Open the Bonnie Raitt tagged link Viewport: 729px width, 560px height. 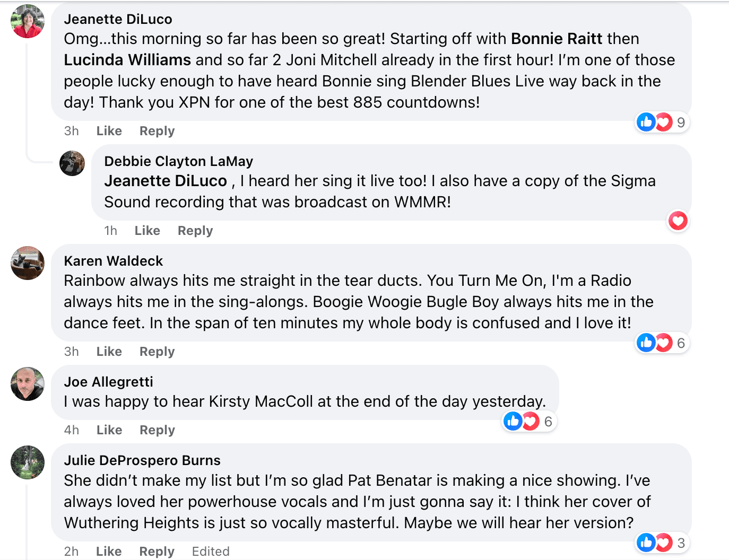pyautogui.click(x=557, y=39)
